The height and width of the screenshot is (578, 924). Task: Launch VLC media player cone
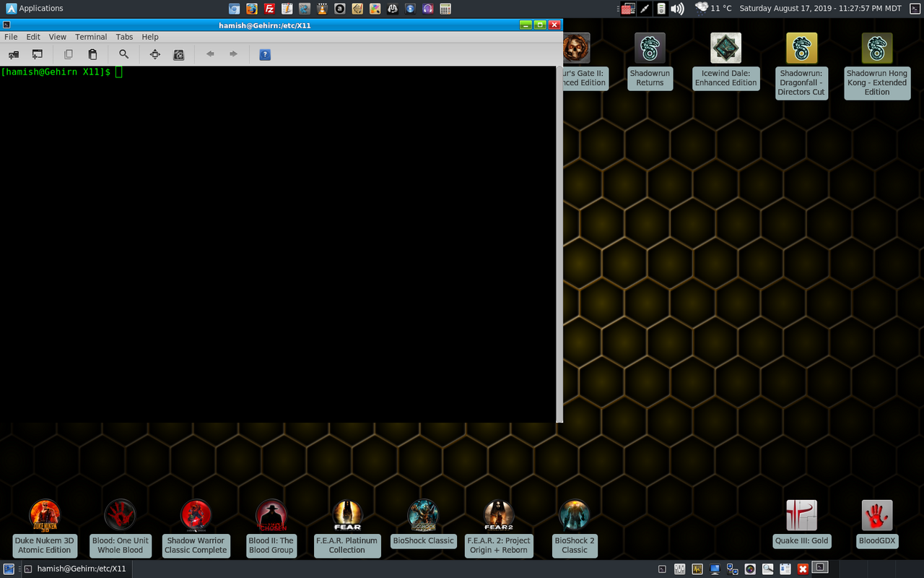322,9
